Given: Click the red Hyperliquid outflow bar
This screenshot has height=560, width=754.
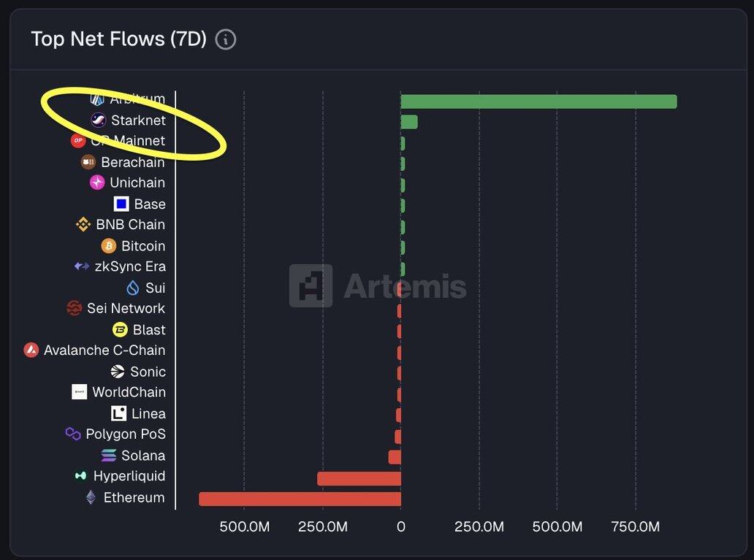Looking at the screenshot, I should [x=359, y=479].
